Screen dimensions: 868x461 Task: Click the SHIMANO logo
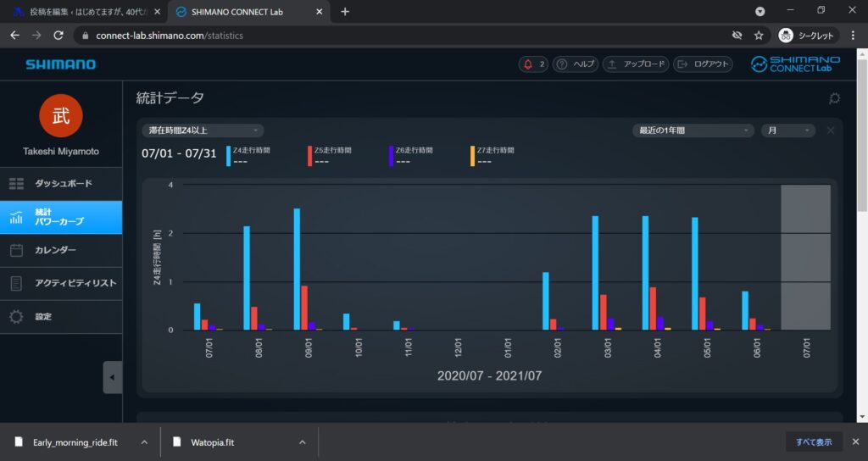point(60,64)
